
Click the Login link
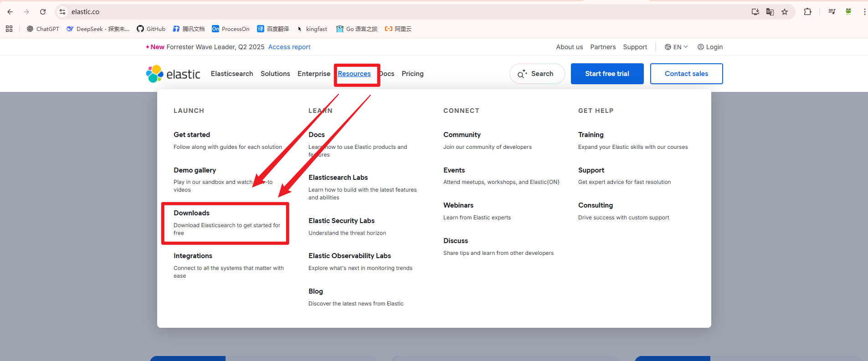point(710,47)
